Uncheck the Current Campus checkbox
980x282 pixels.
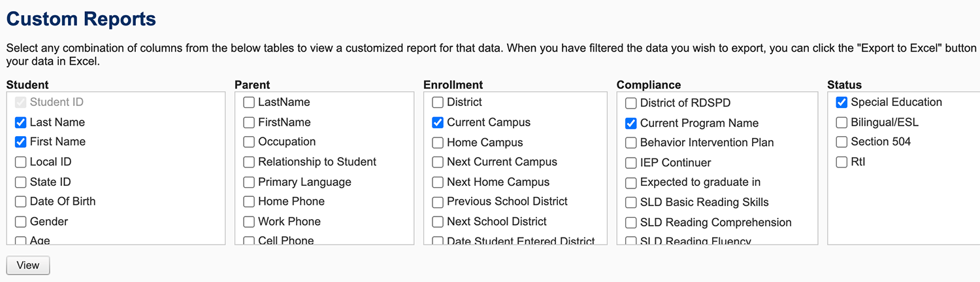pos(438,122)
